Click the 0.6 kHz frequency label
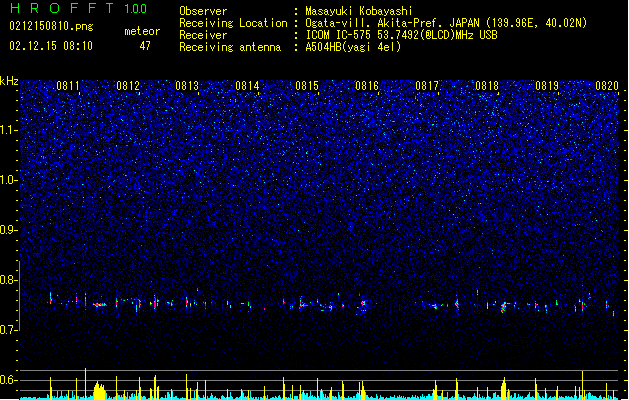The height and width of the screenshot is (400, 629). click(x=8, y=380)
